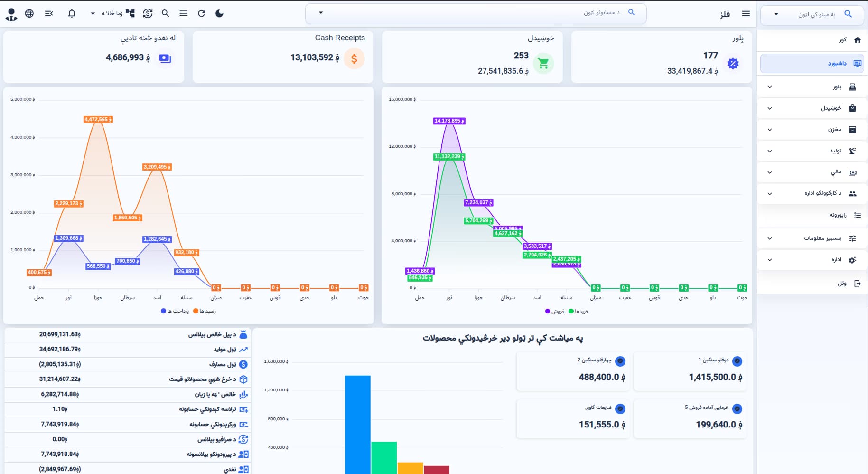Click the green shopping cart icon
The height and width of the screenshot is (474, 868).
(543, 63)
